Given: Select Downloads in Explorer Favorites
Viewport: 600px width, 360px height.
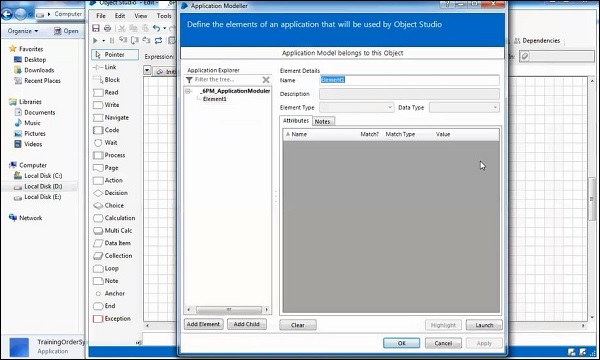Looking at the screenshot, I should coord(39,70).
